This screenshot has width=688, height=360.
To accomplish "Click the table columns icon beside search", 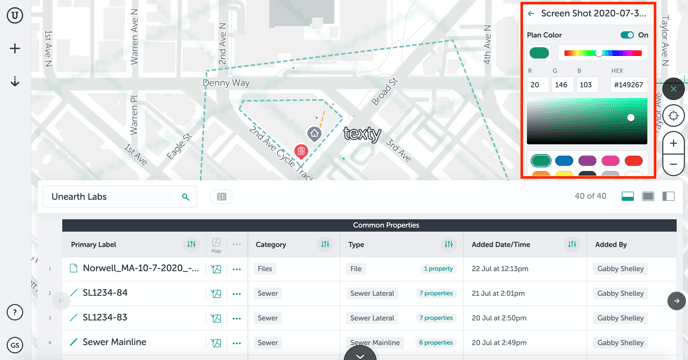I will coord(222,197).
